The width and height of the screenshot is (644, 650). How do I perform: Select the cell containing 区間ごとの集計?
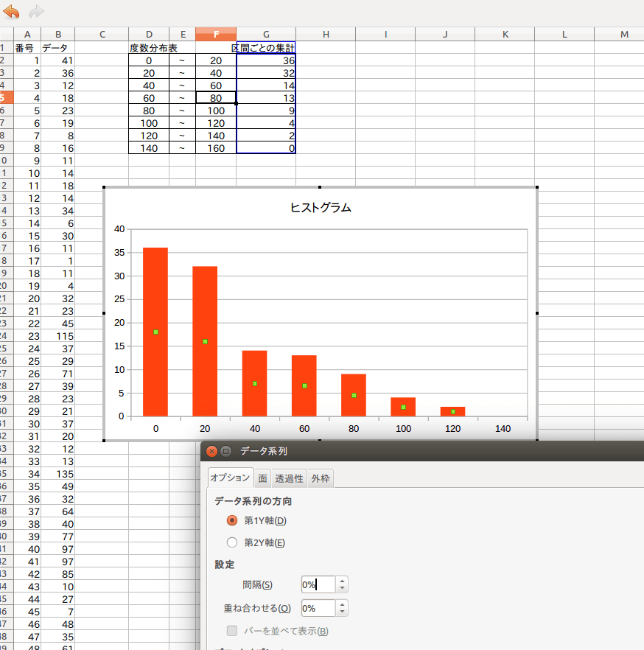click(x=265, y=48)
